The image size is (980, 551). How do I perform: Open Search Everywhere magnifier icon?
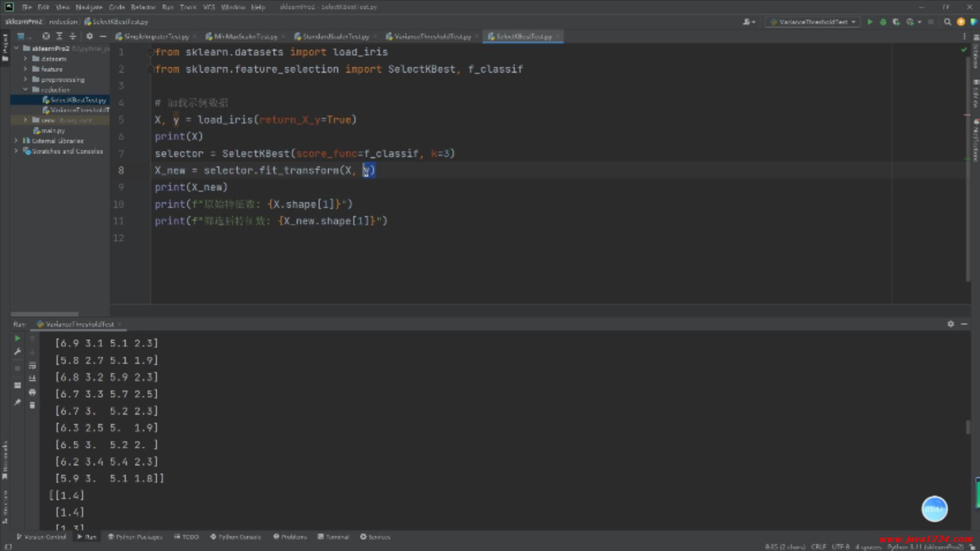coord(947,22)
